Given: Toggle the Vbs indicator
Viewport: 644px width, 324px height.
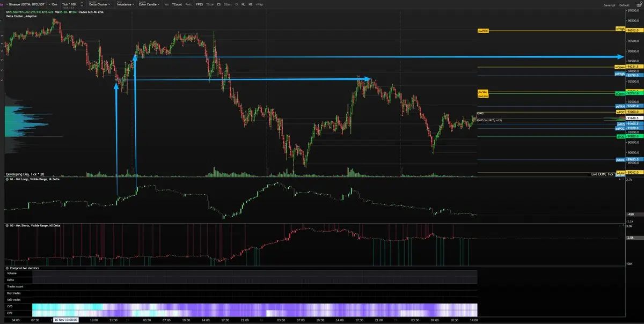Looking at the screenshot, I should tap(166, 4).
